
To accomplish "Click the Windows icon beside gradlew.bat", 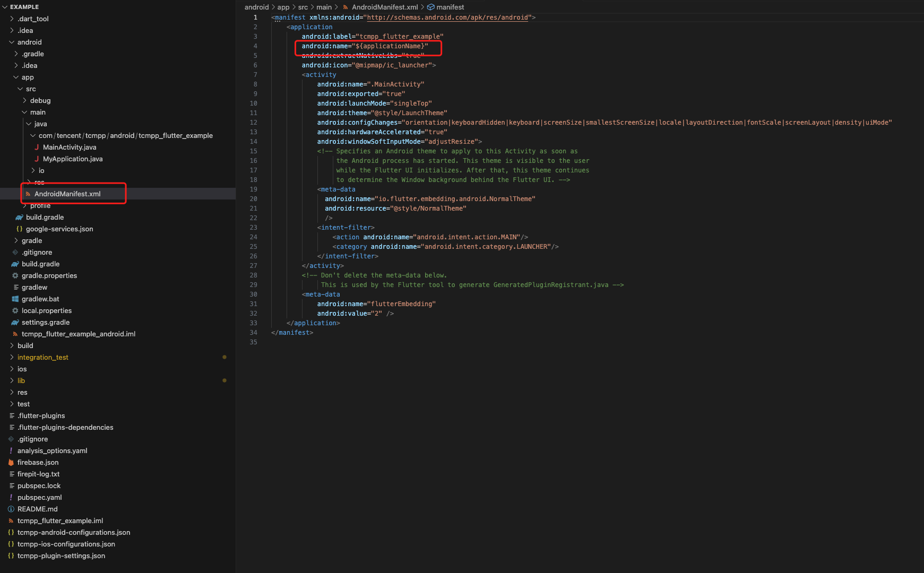I will tap(15, 299).
